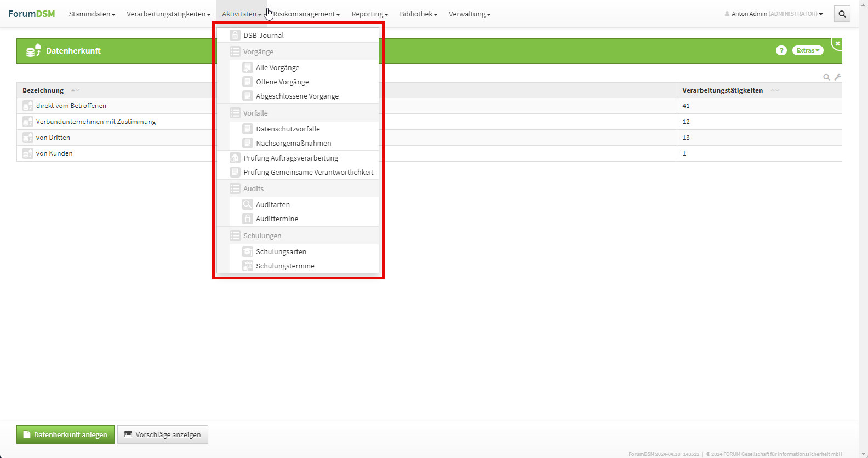Click the small search icon above the table
The height and width of the screenshot is (458, 868).
click(x=826, y=77)
